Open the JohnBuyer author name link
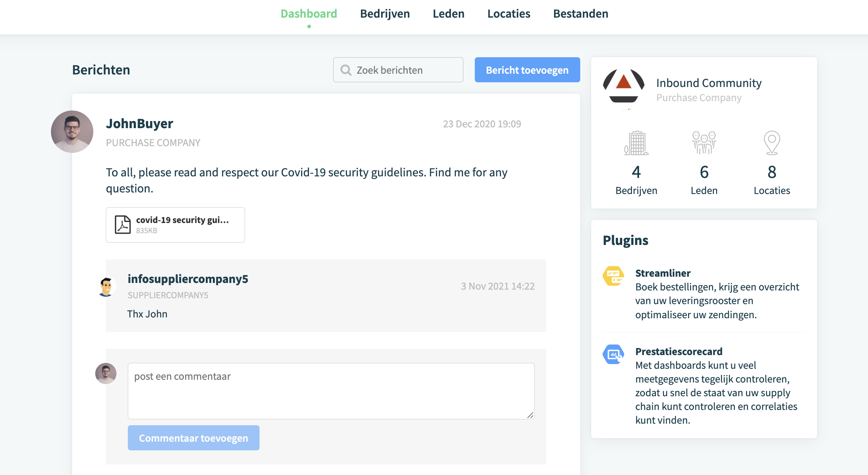This screenshot has width=868, height=475. pyautogui.click(x=140, y=123)
